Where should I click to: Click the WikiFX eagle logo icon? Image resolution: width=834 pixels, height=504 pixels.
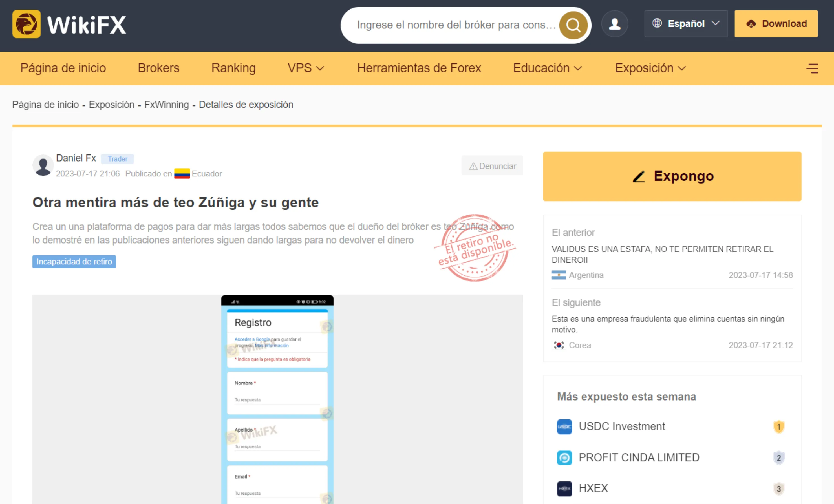tap(27, 24)
